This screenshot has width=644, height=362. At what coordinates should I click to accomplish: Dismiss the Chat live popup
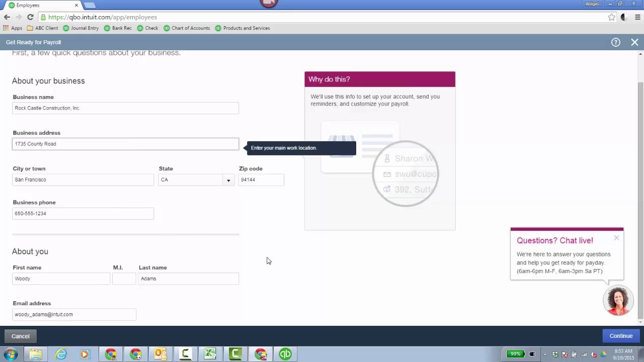[616, 238]
